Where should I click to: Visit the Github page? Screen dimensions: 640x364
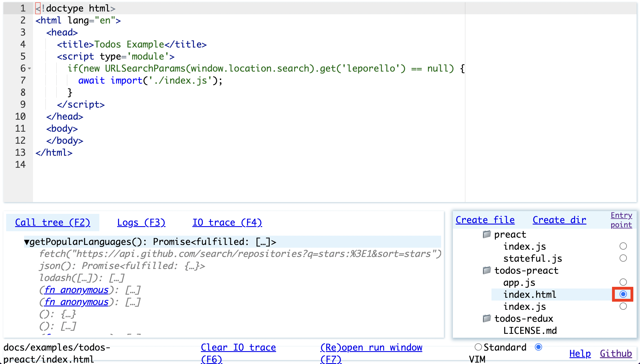click(616, 354)
